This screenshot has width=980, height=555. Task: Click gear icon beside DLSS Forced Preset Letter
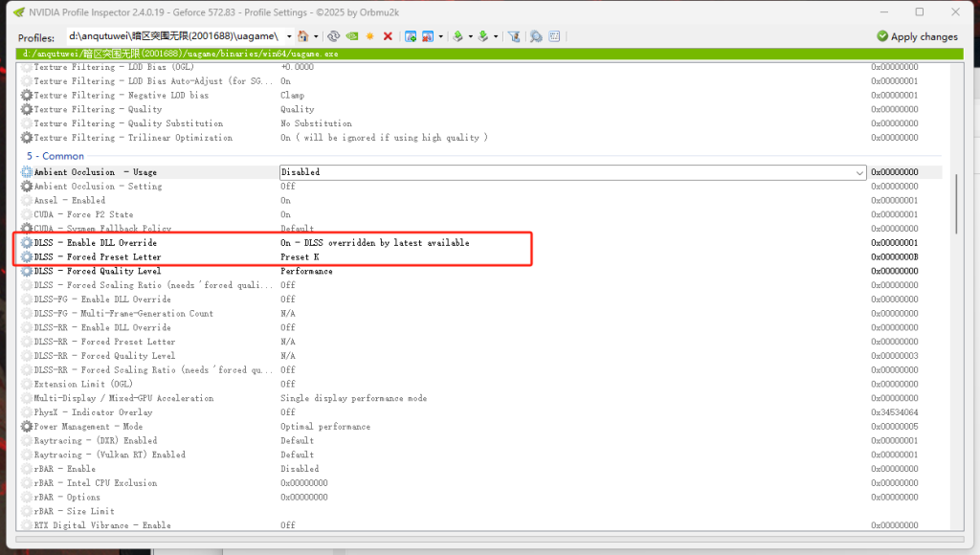click(x=26, y=256)
